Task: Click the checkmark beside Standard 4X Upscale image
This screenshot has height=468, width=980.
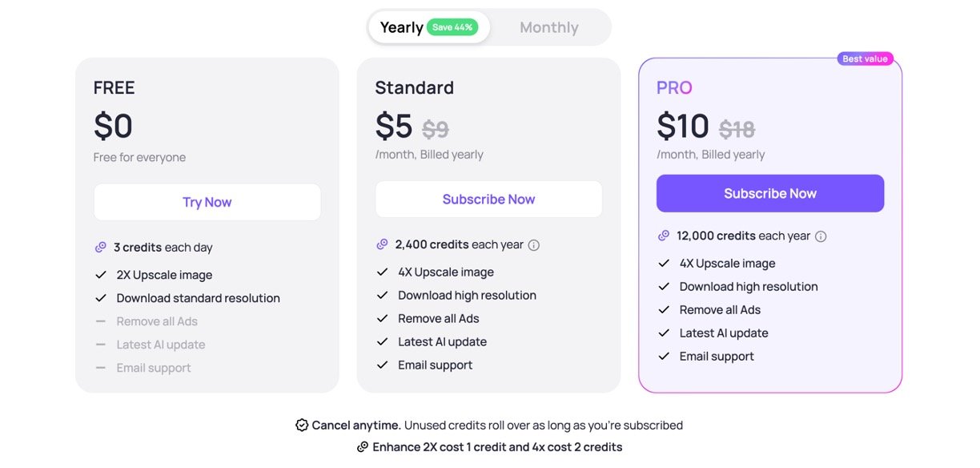Action: [x=382, y=272]
